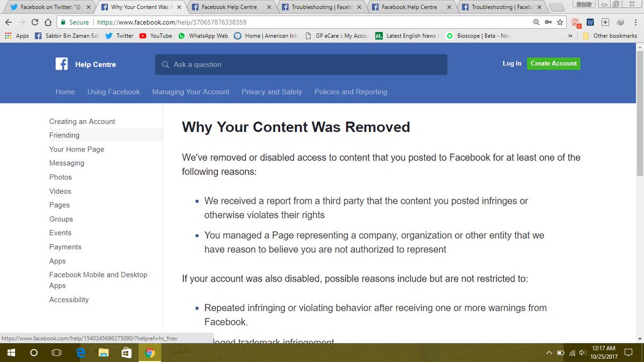The height and width of the screenshot is (362, 644).
Task: Open the browser home page icon
Action: coord(48,23)
